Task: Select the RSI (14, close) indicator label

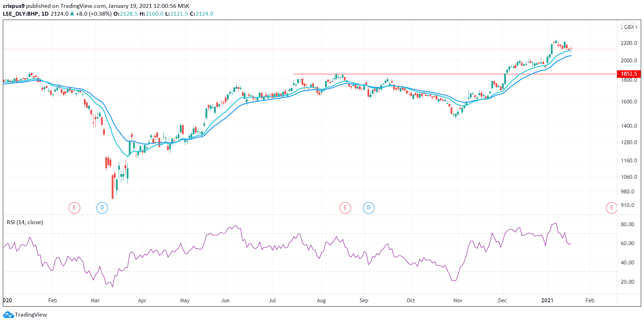Action: (x=25, y=222)
